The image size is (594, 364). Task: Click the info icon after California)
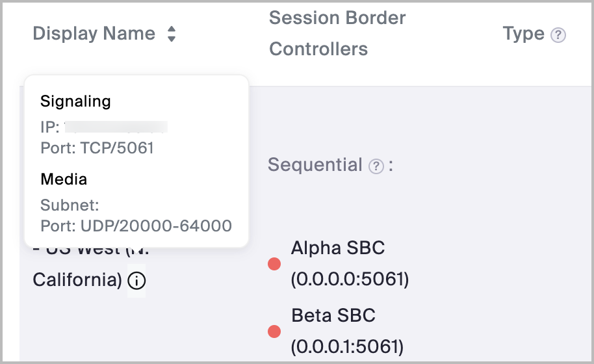136,281
